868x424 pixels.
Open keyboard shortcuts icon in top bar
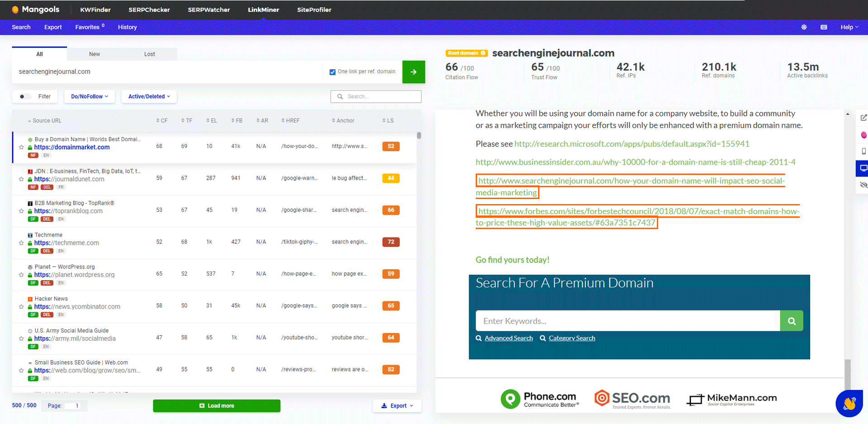pyautogui.click(x=824, y=27)
